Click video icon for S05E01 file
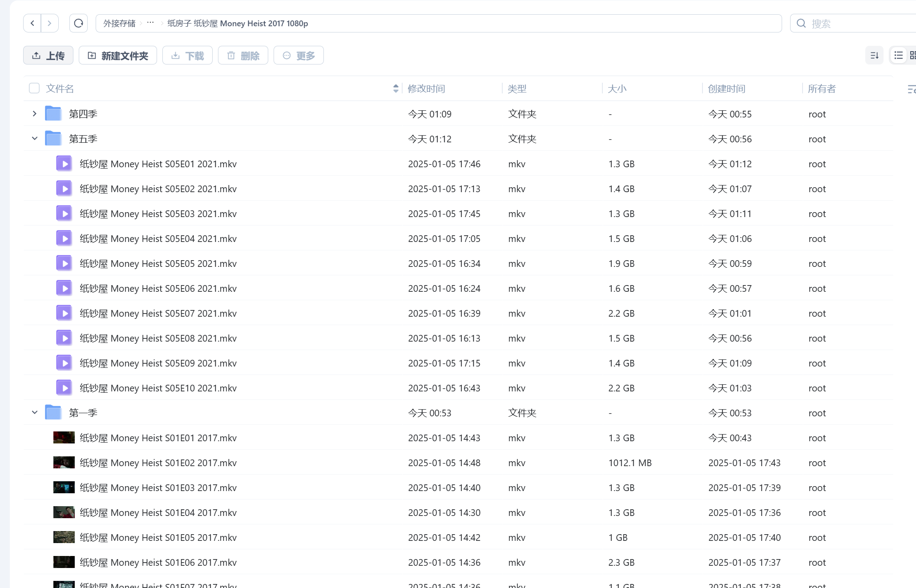The image size is (916, 588). 64,164
